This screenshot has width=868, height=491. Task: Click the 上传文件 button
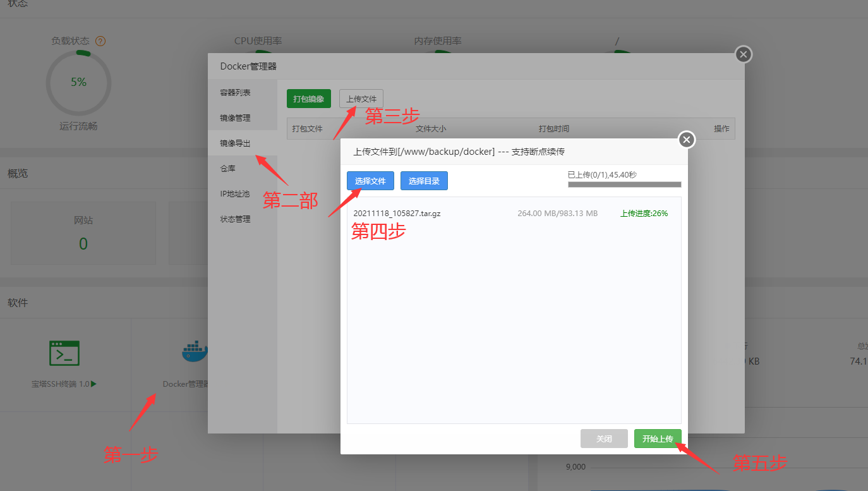coord(361,99)
